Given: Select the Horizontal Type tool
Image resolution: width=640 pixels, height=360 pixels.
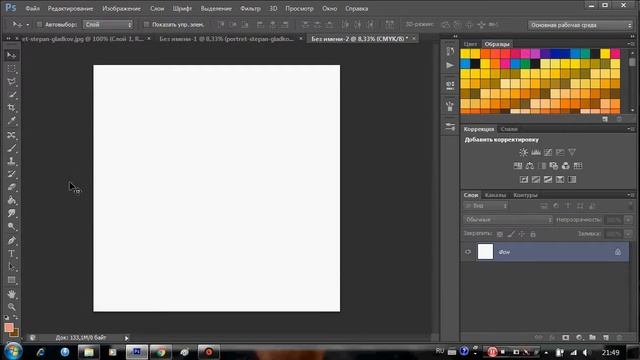Looking at the screenshot, I should pyautogui.click(x=11, y=253).
